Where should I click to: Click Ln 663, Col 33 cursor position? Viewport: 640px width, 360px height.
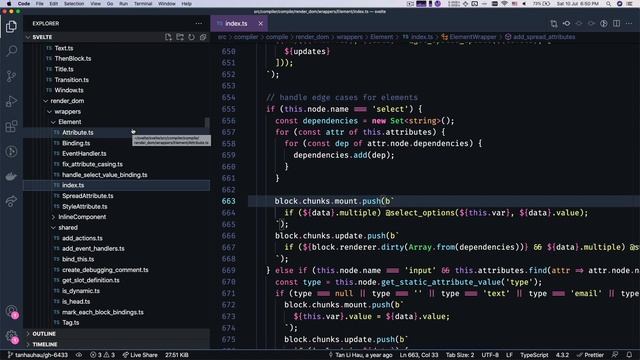coord(419,355)
